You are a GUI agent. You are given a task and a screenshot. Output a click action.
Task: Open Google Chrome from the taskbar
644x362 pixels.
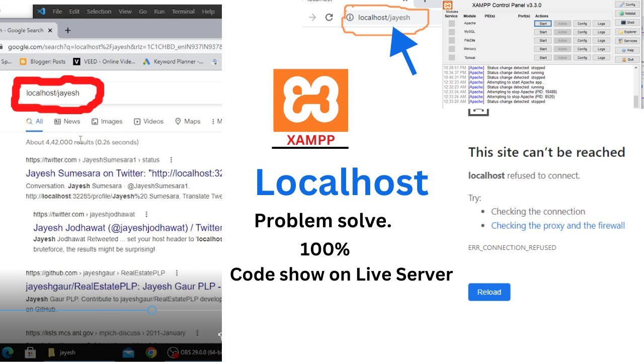(x=150, y=352)
